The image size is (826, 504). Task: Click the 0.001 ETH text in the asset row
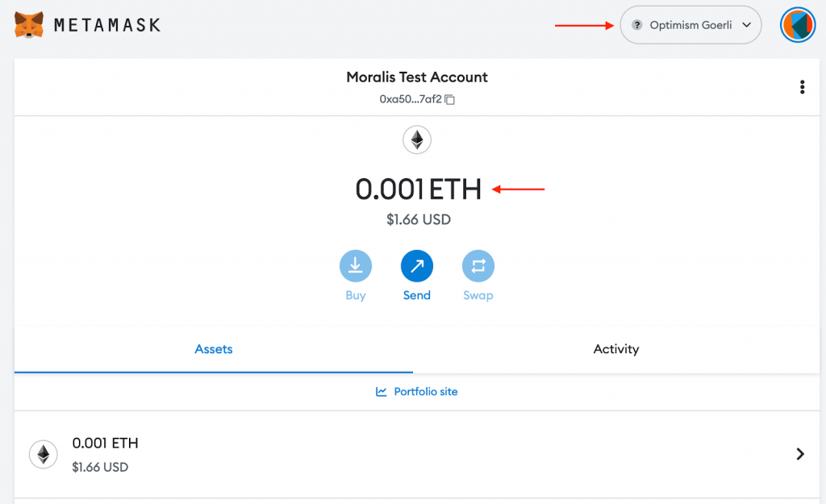(x=105, y=444)
